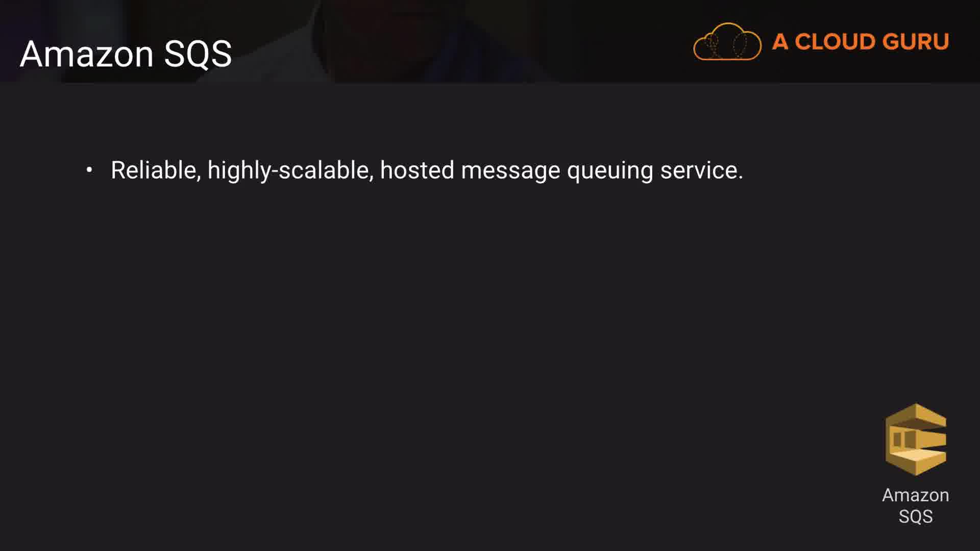
Task: Click the standalone letter A in orange logo text
Action: click(780, 42)
